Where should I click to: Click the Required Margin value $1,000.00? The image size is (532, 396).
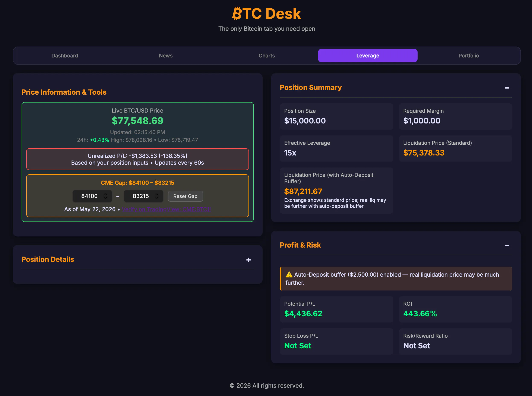point(422,121)
